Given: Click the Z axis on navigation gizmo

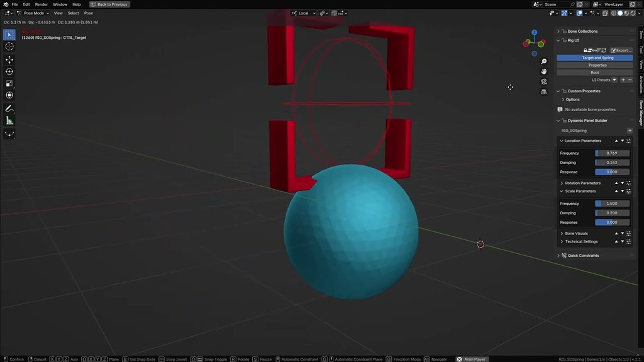Looking at the screenshot, I should pyautogui.click(x=535, y=32).
